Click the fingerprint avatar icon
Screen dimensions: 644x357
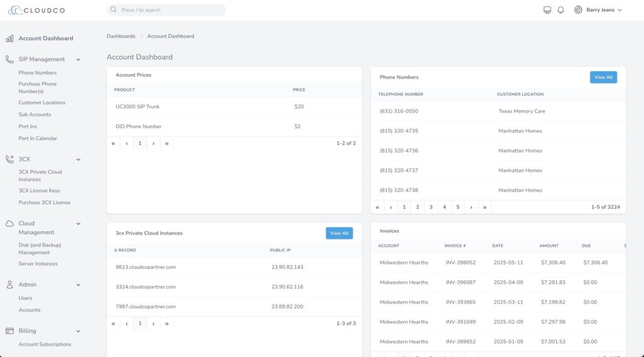tap(578, 10)
